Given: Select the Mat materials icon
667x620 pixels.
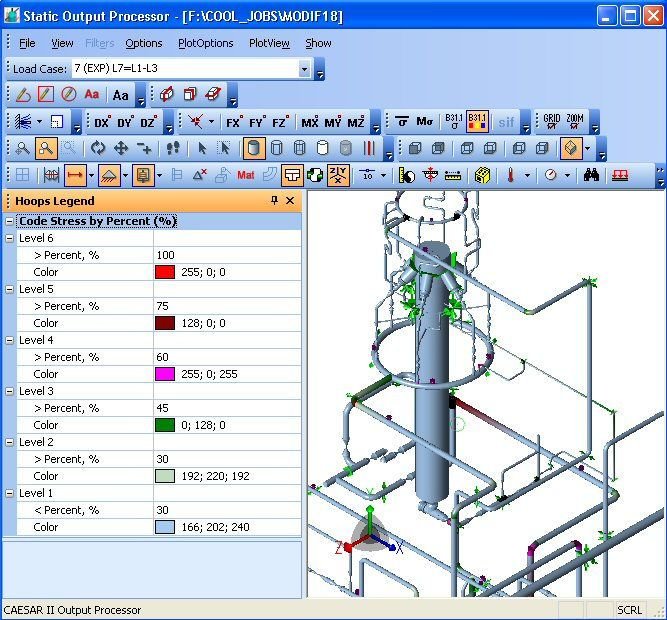Looking at the screenshot, I should [x=246, y=175].
